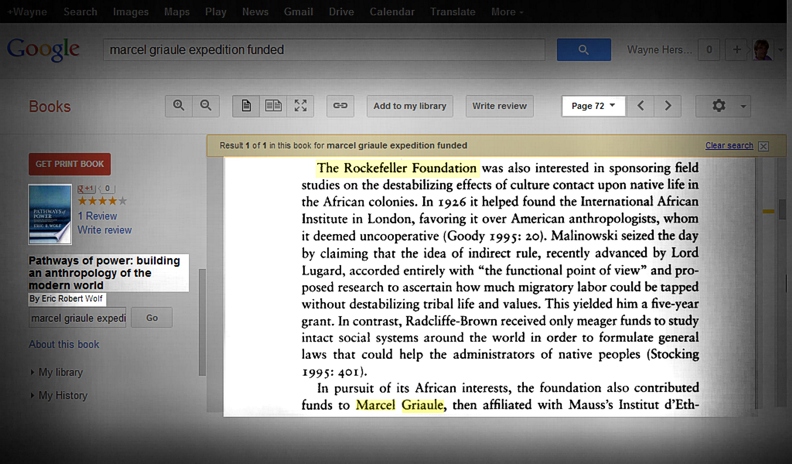Open Maps in top bar
792x464 pixels.
[x=177, y=12]
